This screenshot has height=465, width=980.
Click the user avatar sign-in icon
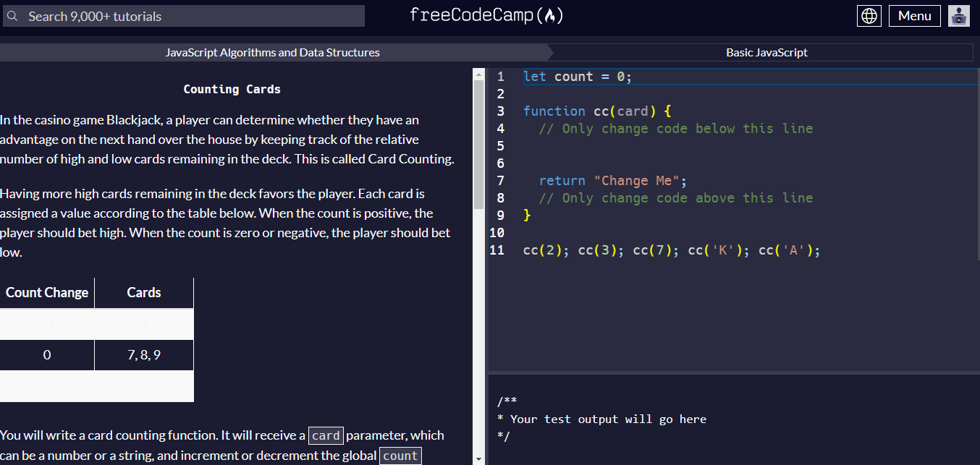[x=958, y=15]
